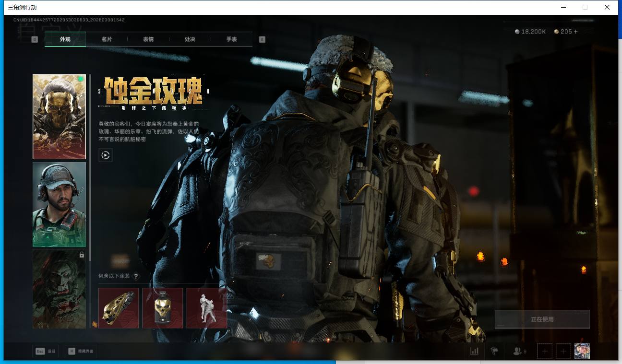Play the 蚀金玫瑰 skin preview video
The height and width of the screenshot is (364, 622).
point(106,155)
